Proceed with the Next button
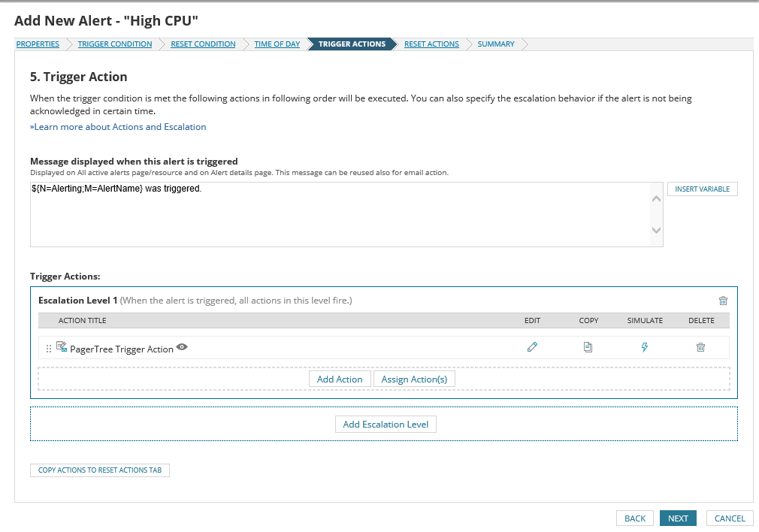This screenshot has height=532, width=759. tap(678, 518)
